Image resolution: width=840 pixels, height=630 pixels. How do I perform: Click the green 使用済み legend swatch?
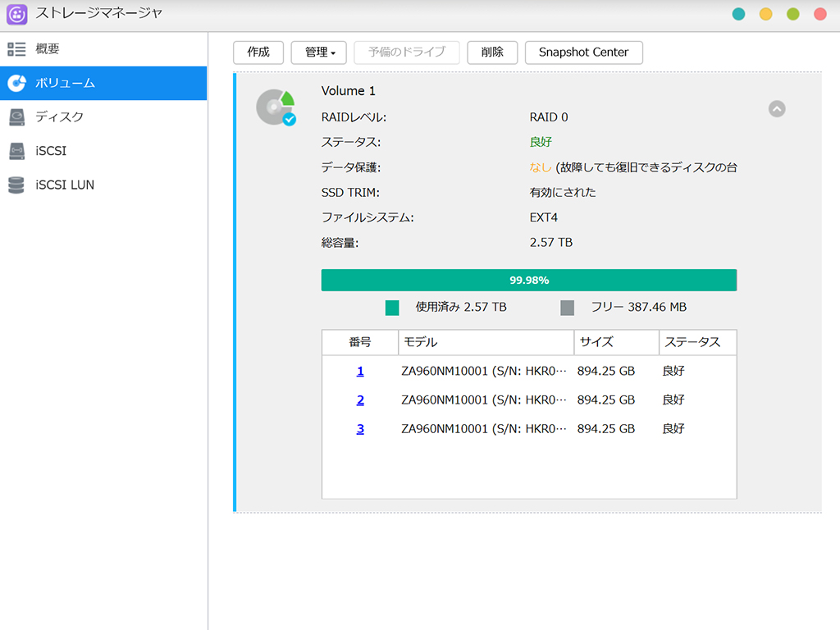pyautogui.click(x=392, y=308)
